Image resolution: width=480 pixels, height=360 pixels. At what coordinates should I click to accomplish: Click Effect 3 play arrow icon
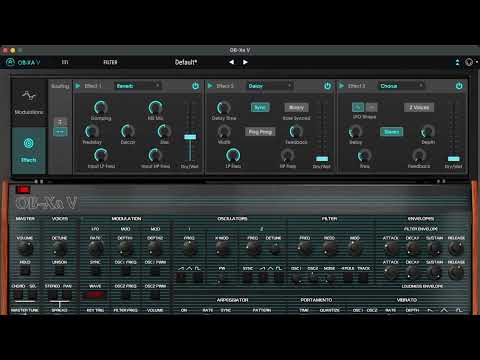point(342,86)
